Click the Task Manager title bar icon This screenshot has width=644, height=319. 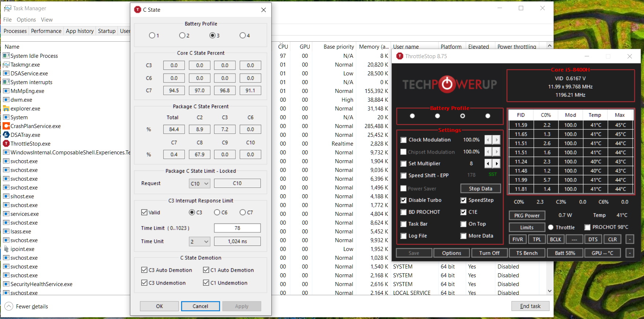(7, 8)
